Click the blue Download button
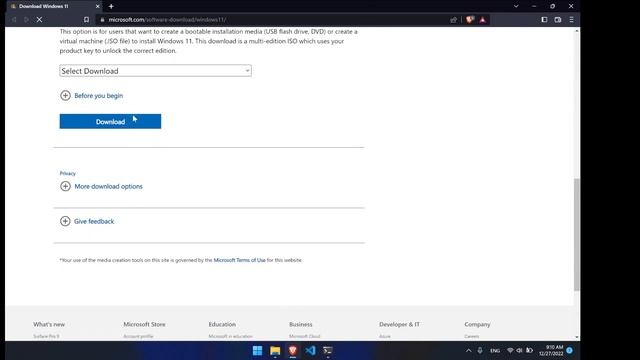This screenshot has width=640, height=360. tap(110, 121)
